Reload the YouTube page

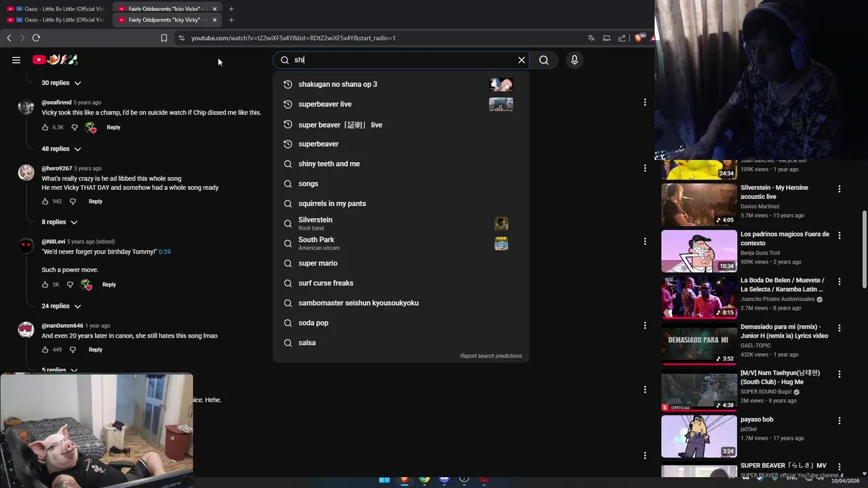point(36,38)
